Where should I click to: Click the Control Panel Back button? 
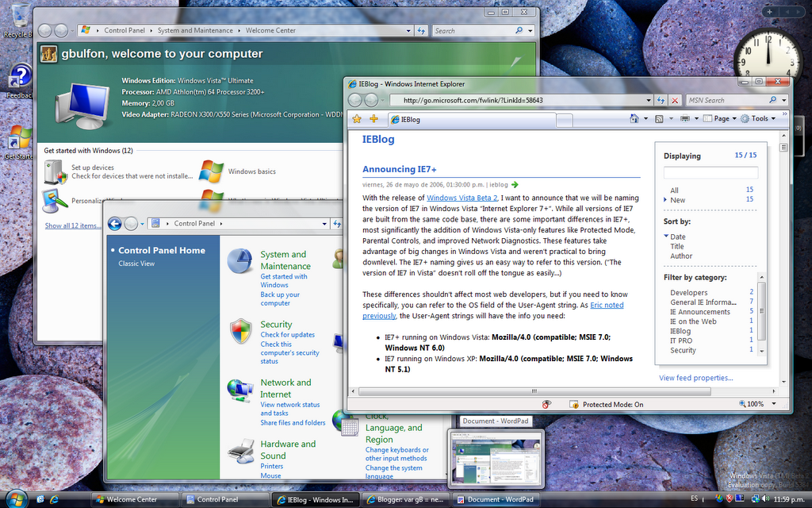[x=115, y=223]
